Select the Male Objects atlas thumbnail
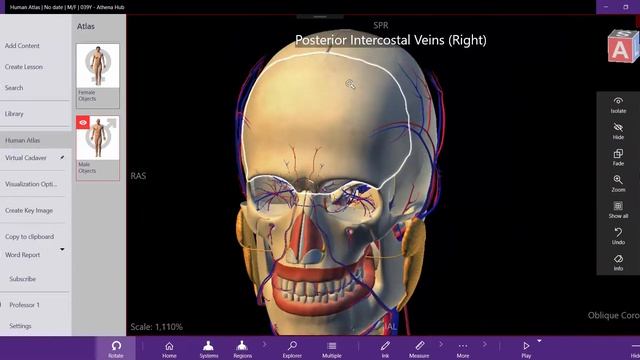This screenshot has width=640, height=360. coord(98,148)
